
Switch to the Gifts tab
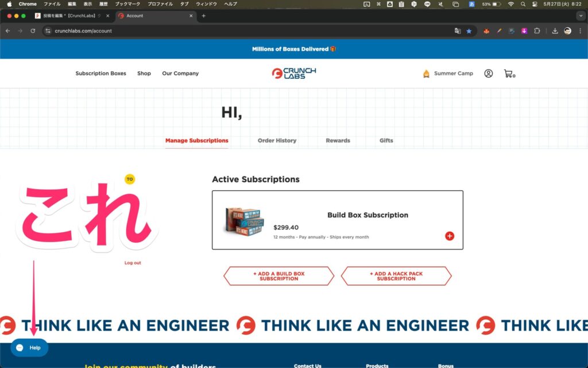[x=386, y=140]
